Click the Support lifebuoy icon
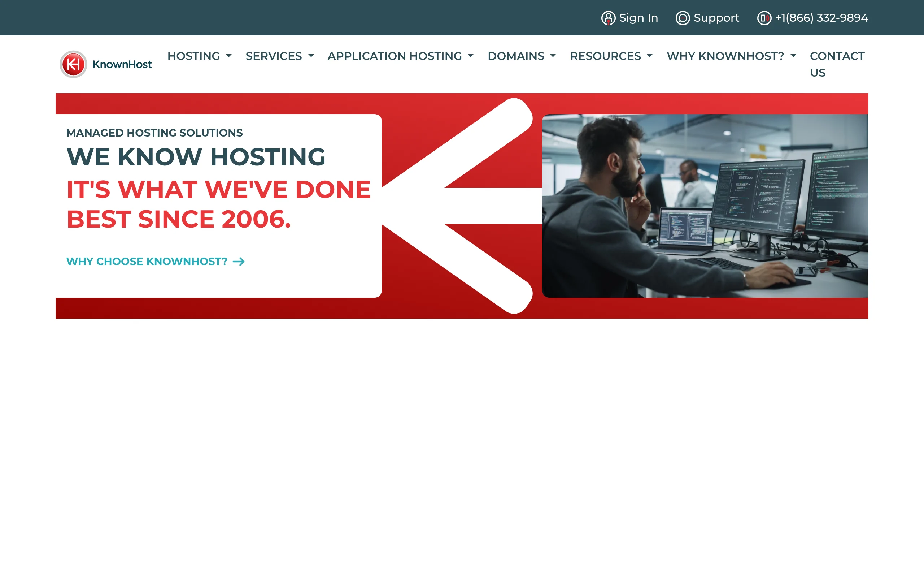The image size is (924, 578). point(683,18)
